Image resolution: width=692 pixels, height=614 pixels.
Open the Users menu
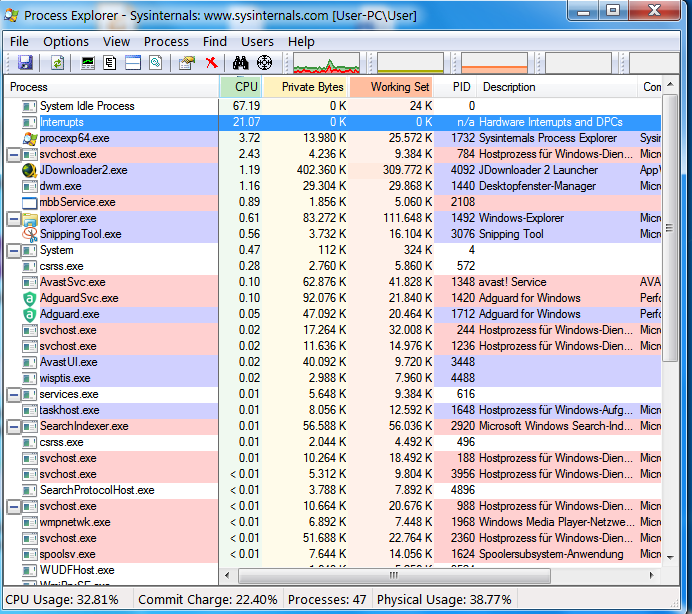257,41
